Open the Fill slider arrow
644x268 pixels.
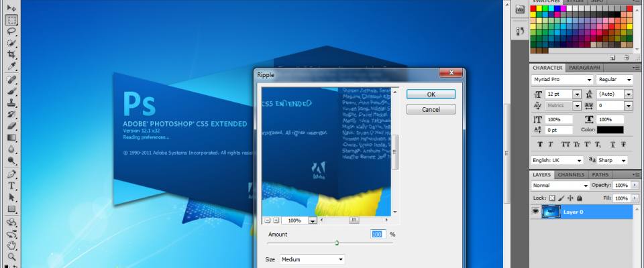(635, 198)
